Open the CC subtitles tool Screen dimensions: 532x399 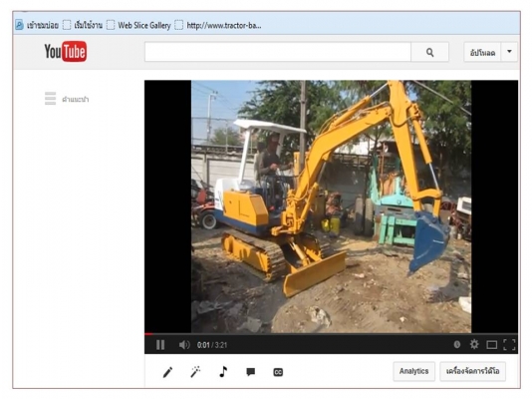[278, 372]
